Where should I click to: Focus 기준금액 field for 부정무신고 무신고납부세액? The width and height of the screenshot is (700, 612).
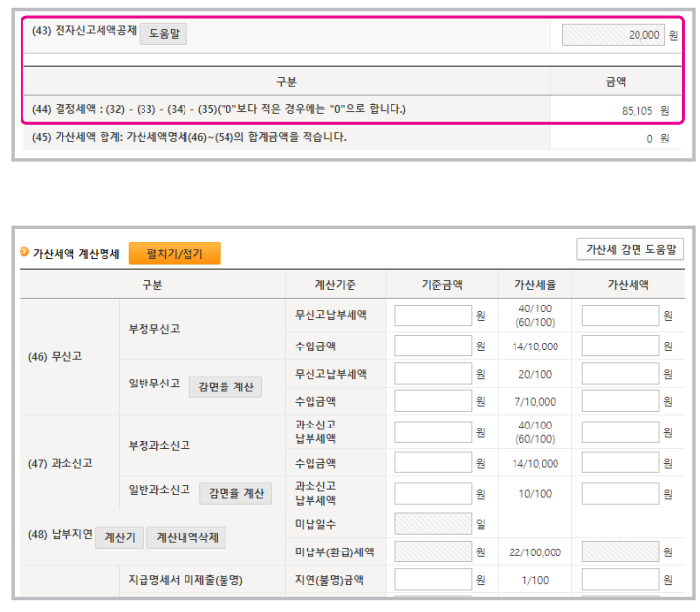[433, 315]
